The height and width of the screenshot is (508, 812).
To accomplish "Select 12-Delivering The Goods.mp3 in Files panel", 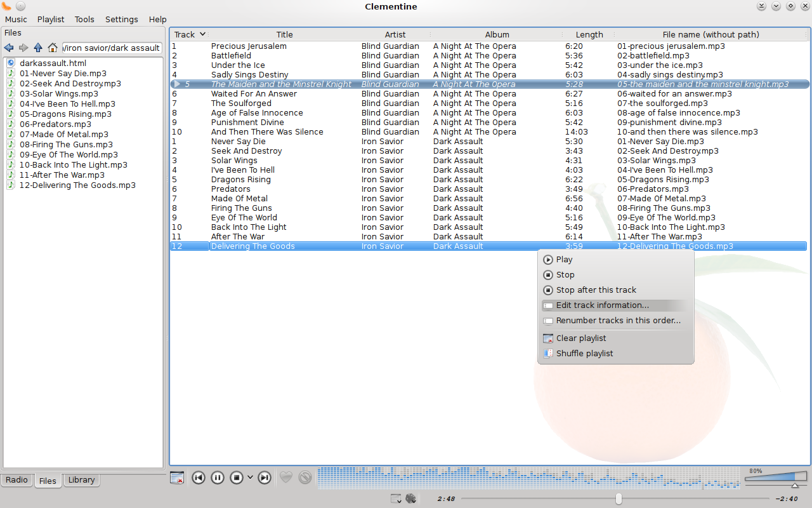I will (77, 185).
